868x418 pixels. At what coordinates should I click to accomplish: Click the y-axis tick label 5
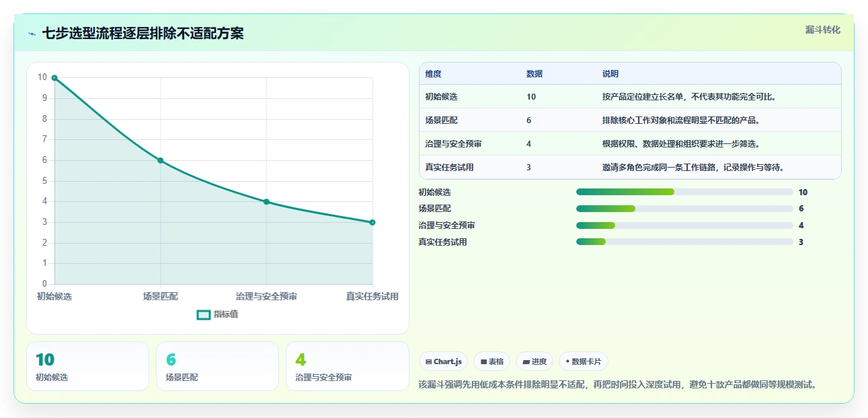tap(44, 181)
